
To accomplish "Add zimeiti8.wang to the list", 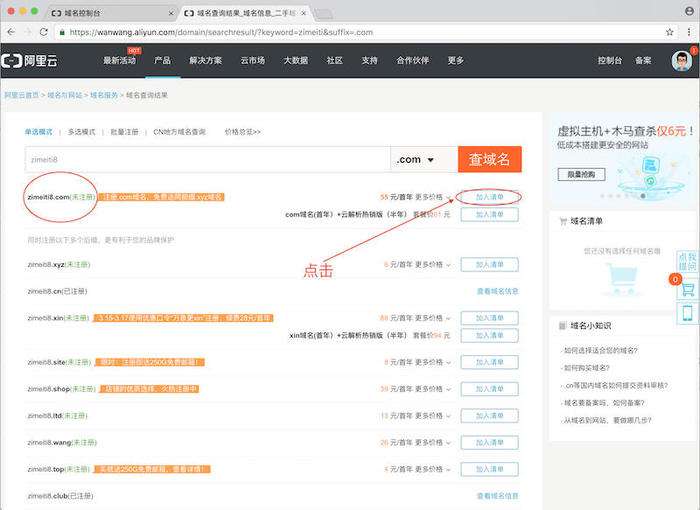I will click(x=489, y=443).
